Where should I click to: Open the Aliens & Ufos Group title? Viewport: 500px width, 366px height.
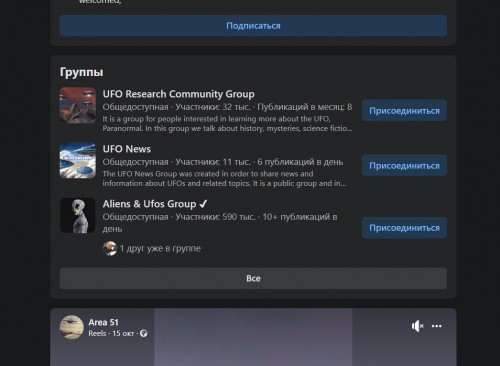155,204
